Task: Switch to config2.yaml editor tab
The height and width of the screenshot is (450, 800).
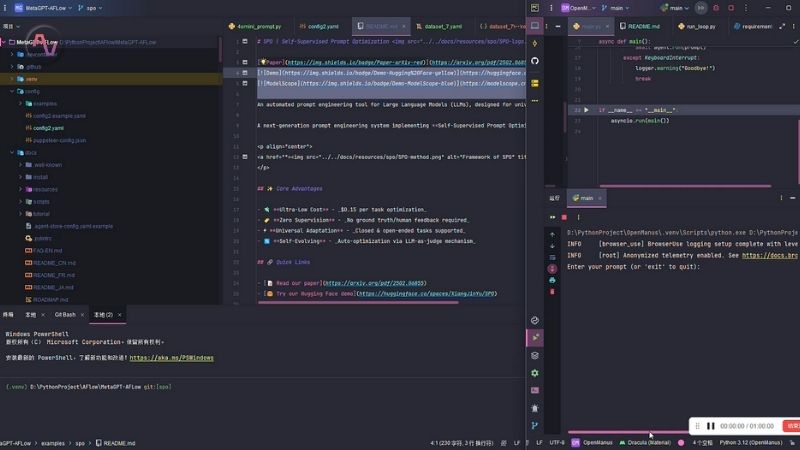Action: (319, 26)
